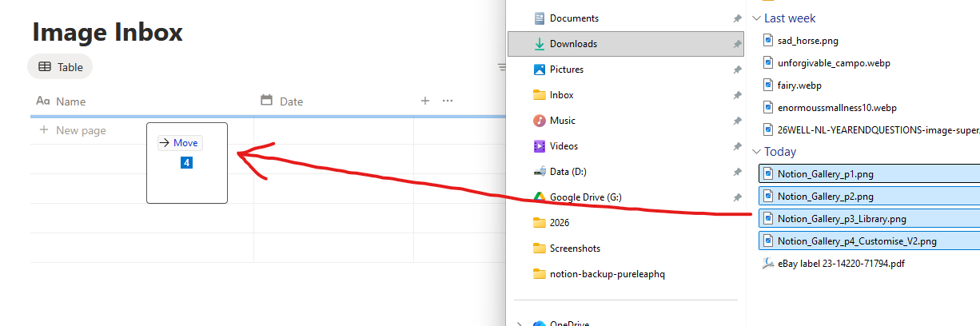Click the Music icon in Explorer sidebar
Screen dimensions: 980x326
(540, 121)
